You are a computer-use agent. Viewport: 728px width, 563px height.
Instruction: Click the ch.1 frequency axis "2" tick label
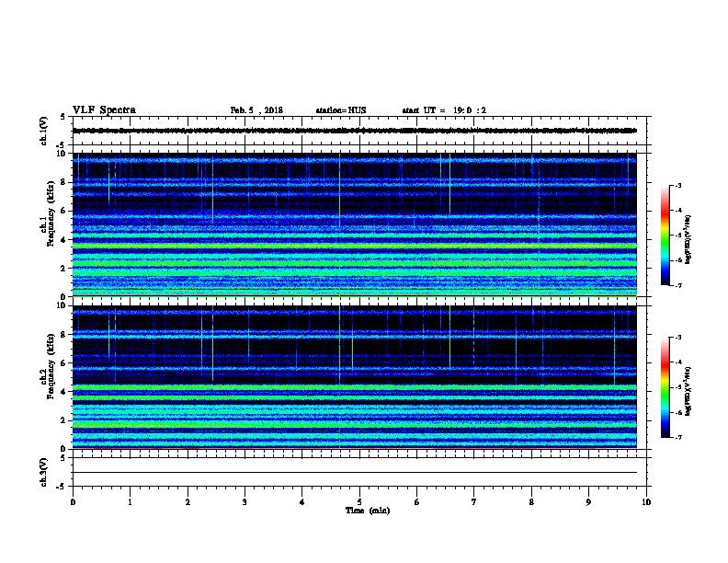click(x=63, y=268)
